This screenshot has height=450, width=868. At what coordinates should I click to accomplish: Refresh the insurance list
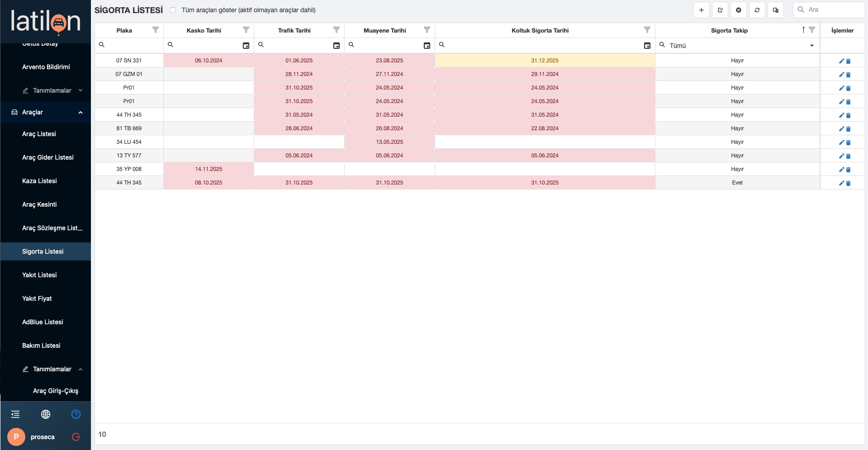(757, 10)
